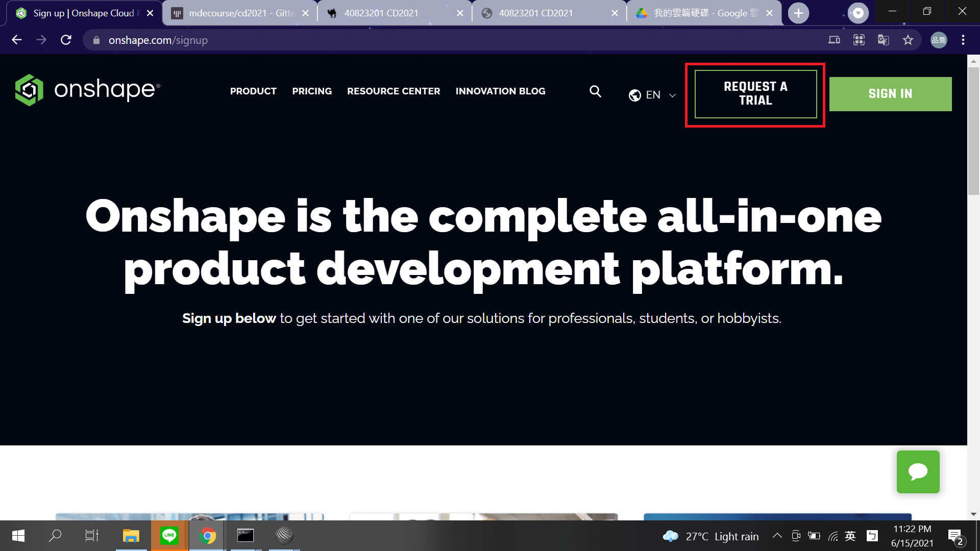Open the INNOVATION BLOG link
Image resolution: width=980 pixels, height=551 pixels.
[500, 91]
